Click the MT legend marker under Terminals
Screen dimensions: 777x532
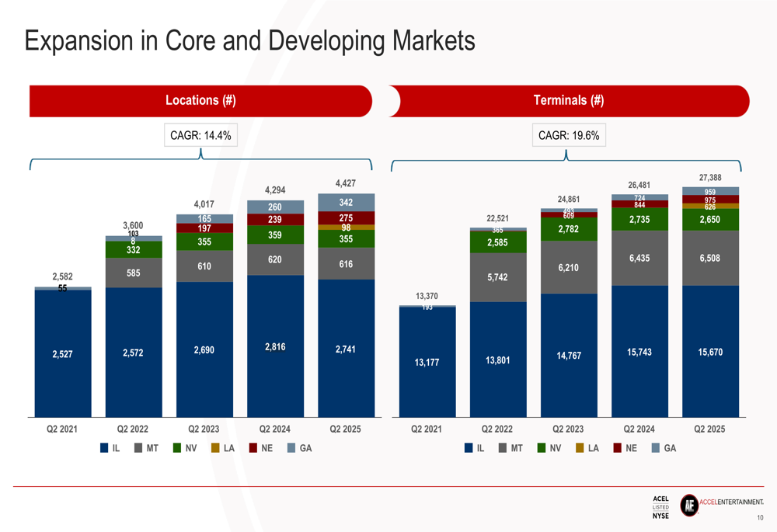click(x=503, y=448)
